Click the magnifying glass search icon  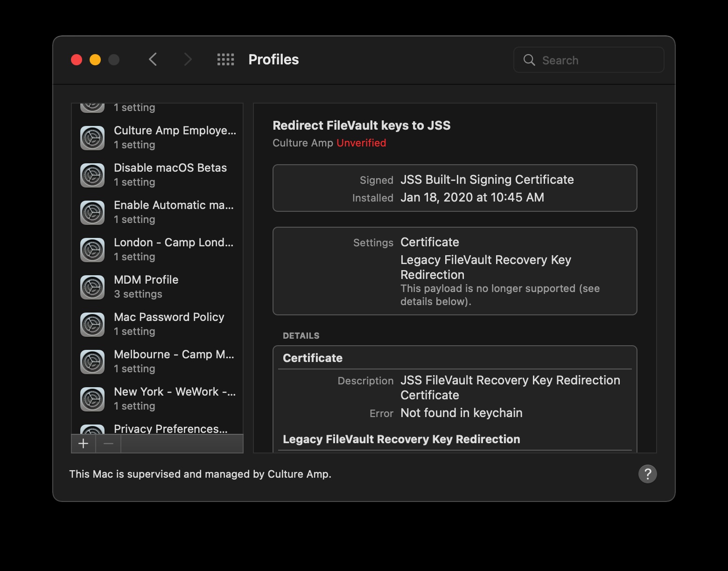pyautogui.click(x=529, y=60)
